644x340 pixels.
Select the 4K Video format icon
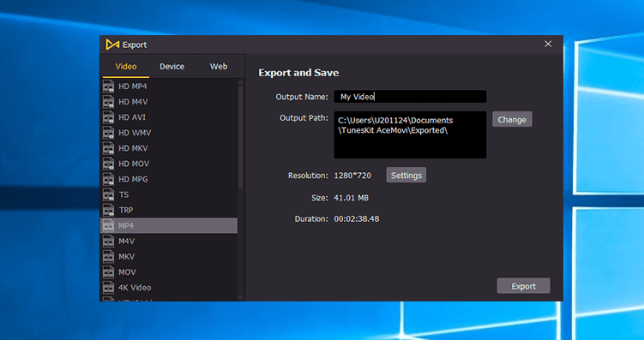[108, 288]
